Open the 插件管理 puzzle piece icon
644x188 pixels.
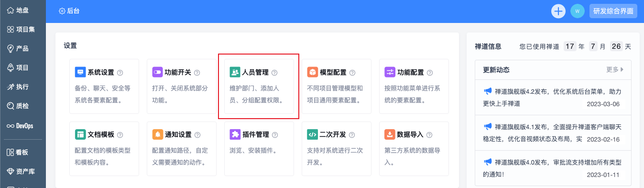click(x=235, y=134)
